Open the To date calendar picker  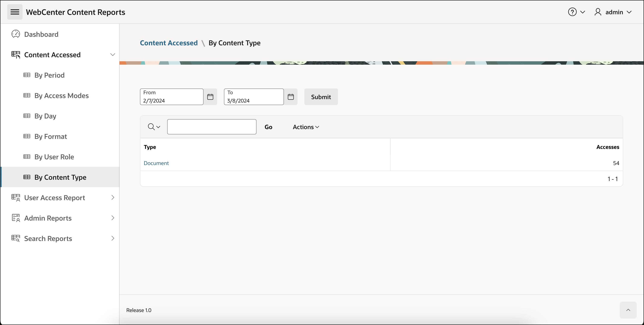coord(291,97)
